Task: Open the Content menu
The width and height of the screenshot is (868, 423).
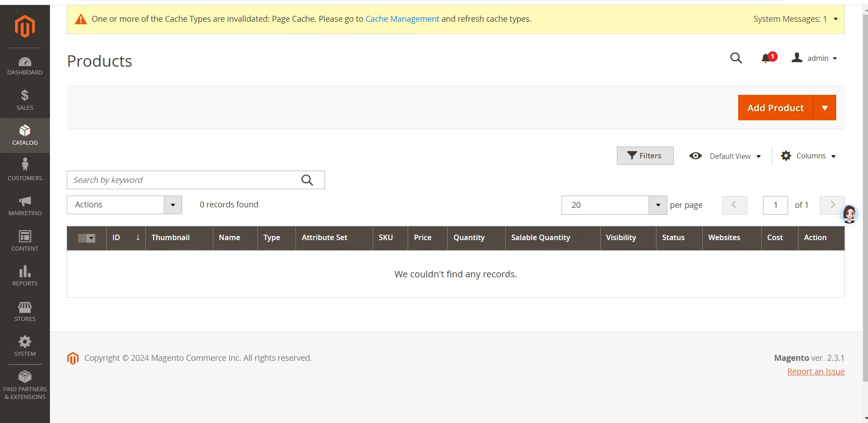Action: pos(25,241)
